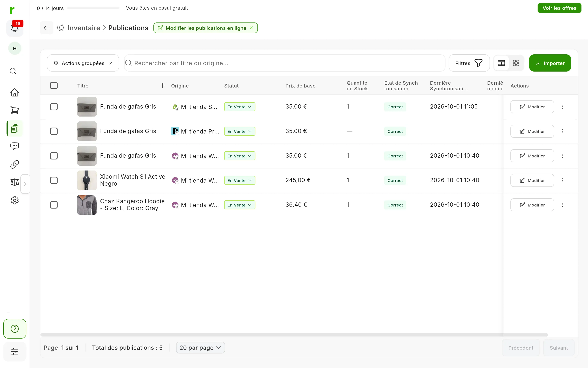Check the Funda de gafas Gris Mi tienda S... row
588x368 pixels.
click(54, 107)
